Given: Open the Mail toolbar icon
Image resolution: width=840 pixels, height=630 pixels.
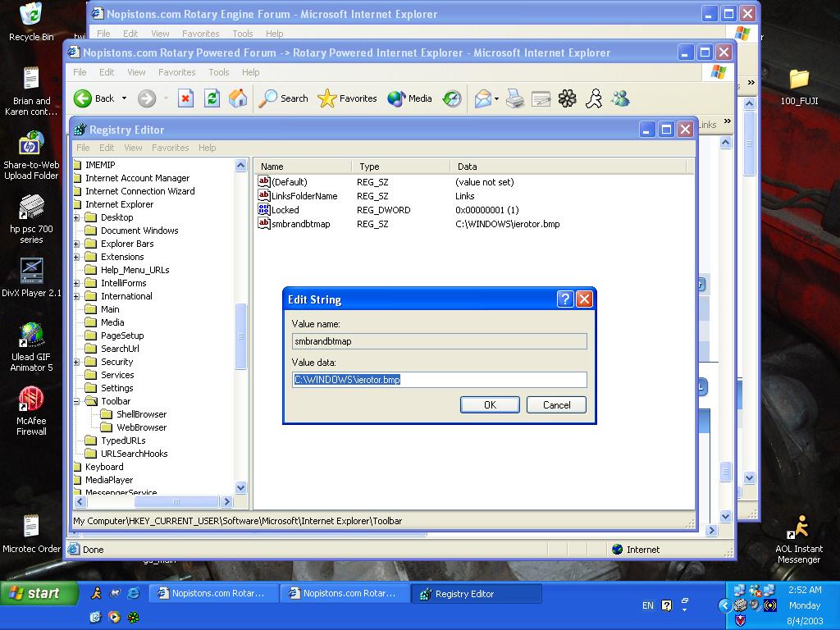Looking at the screenshot, I should coord(483,98).
